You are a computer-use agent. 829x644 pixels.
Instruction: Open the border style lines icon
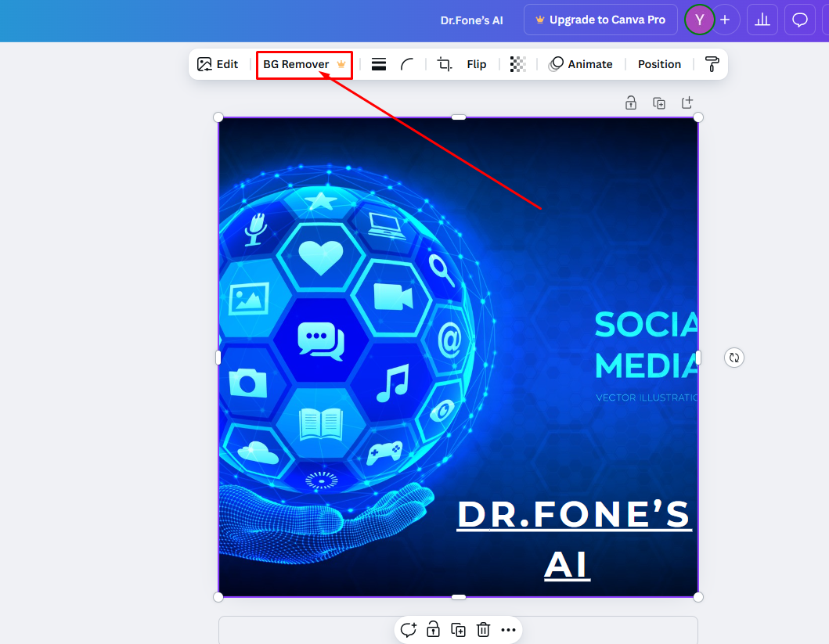379,64
